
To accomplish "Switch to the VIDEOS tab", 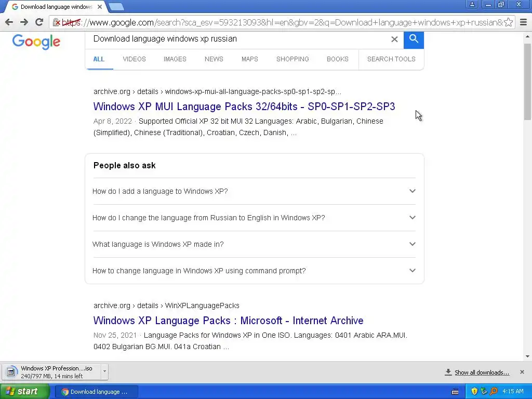I will click(x=135, y=59).
